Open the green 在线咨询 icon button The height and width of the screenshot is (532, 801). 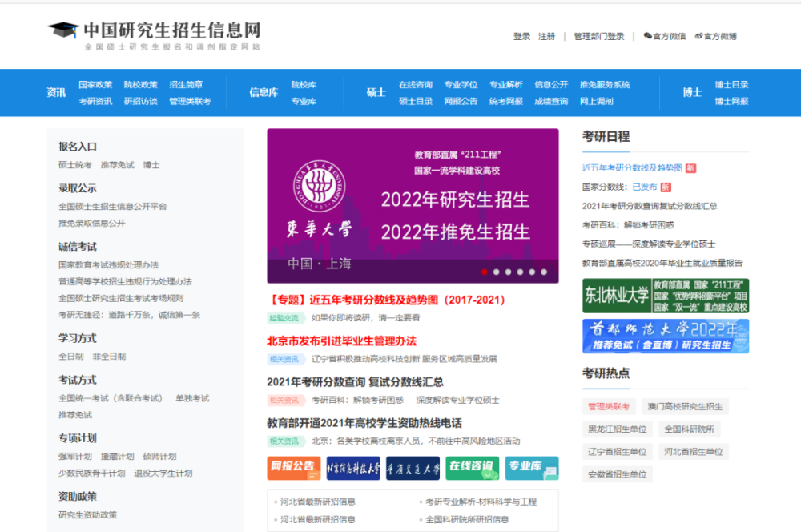click(472, 468)
